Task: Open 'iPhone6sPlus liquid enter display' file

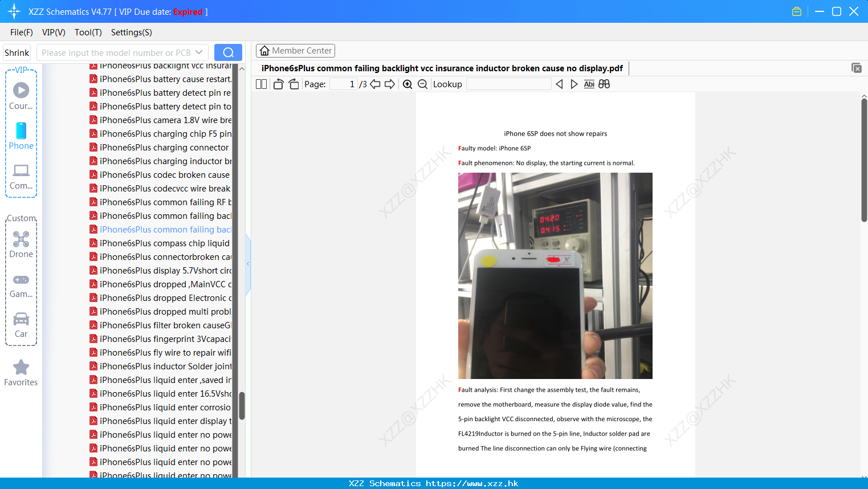Action: pos(160,421)
